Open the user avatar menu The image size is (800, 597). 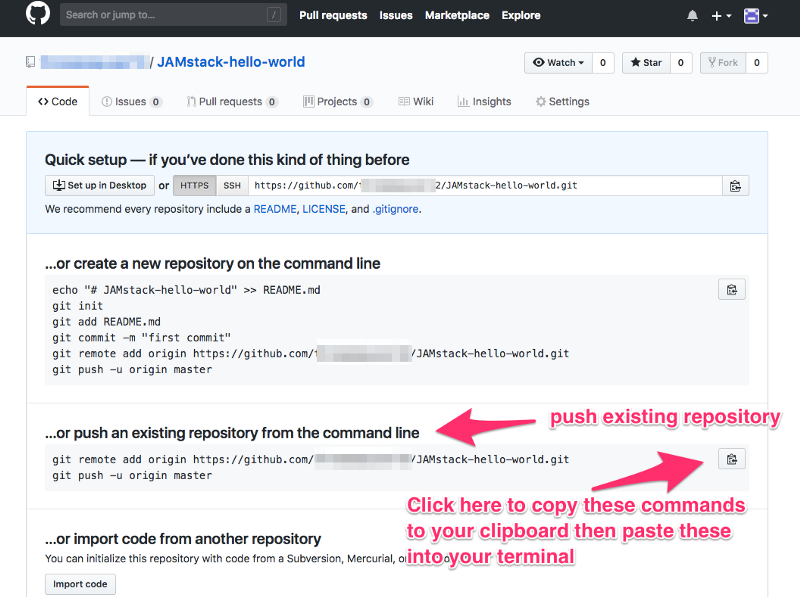(756, 16)
